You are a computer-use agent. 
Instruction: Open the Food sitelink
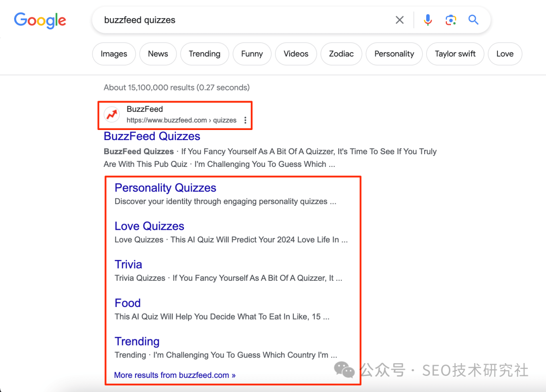coord(127,303)
